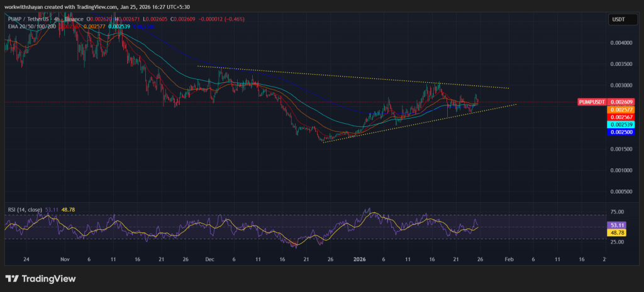
Task: Click the 75.00 level on RSI scale
Action: coord(616,212)
